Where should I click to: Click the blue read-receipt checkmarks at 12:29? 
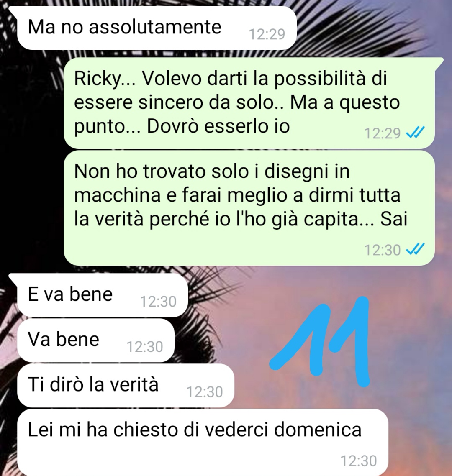click(x=415, y=133)
